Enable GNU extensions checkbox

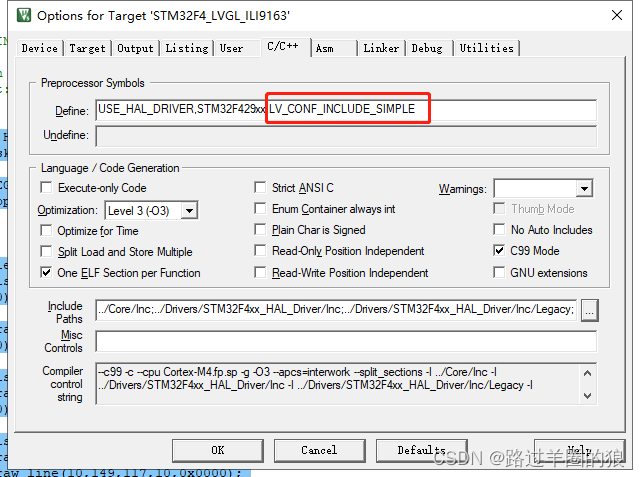[x=499, y=272]
